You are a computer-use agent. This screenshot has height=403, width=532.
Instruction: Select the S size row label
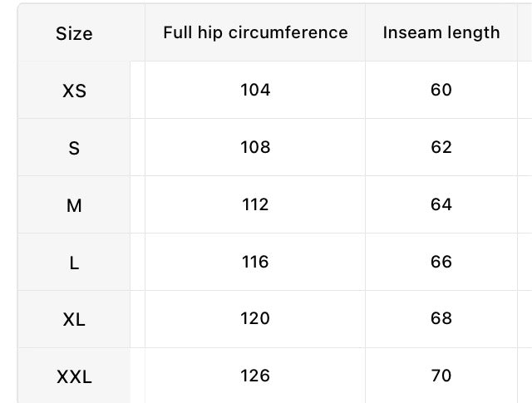click(x=74, y=148)
